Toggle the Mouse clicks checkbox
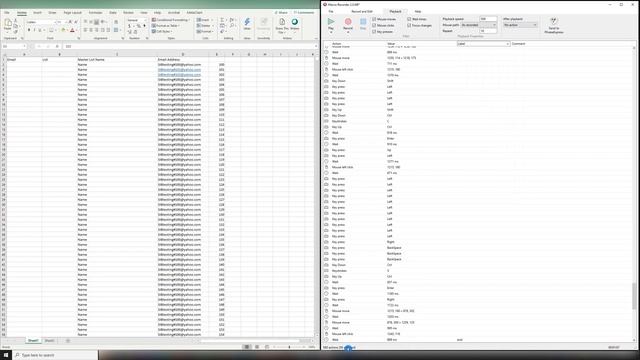Image resolution: width=640 pixels, height=360 pixels. (374, 25)
